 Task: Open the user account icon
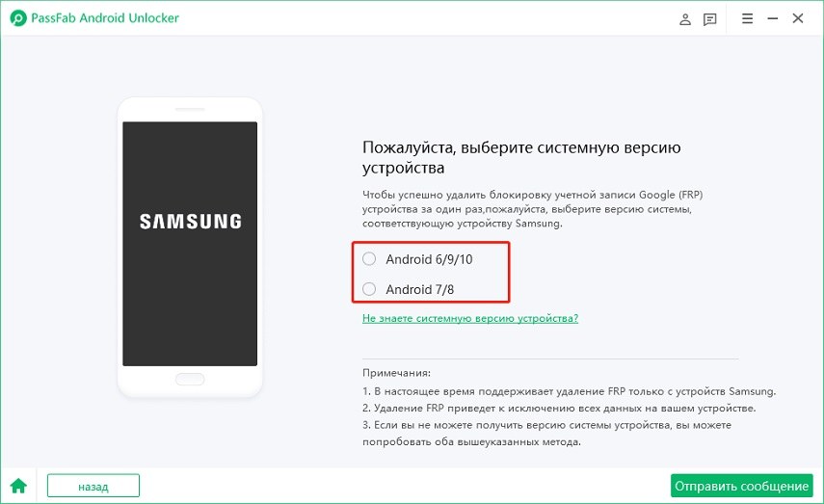(685, 19)
